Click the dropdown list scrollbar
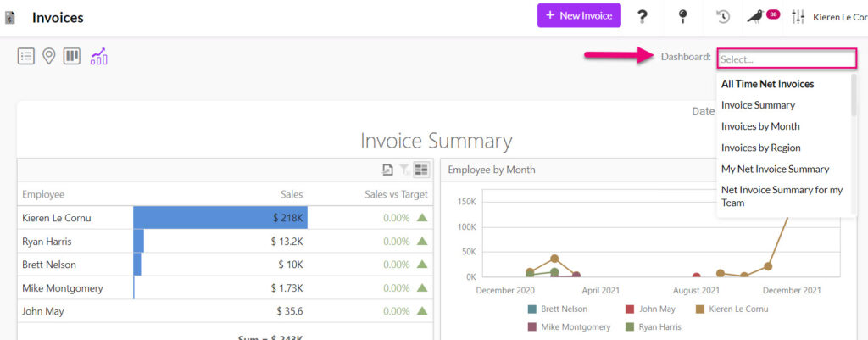The image size is (868, 340). [854, 95]
